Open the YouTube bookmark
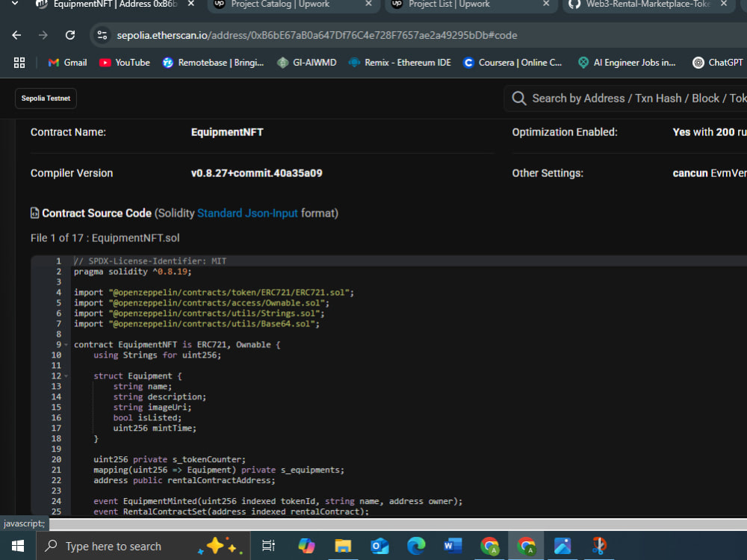The height and width of the screenshot is (560, 747). [x=124, y=63]
